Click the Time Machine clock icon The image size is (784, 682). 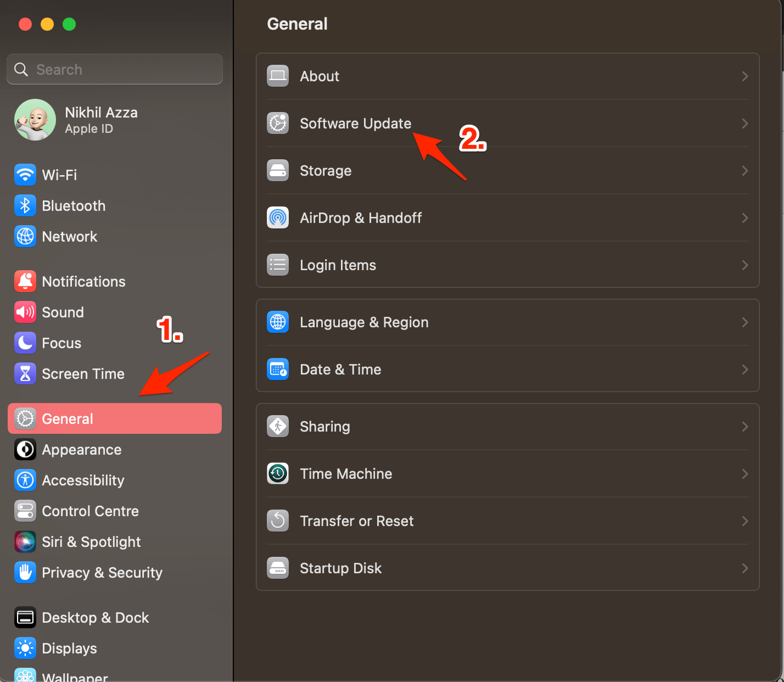click(278, 474)
